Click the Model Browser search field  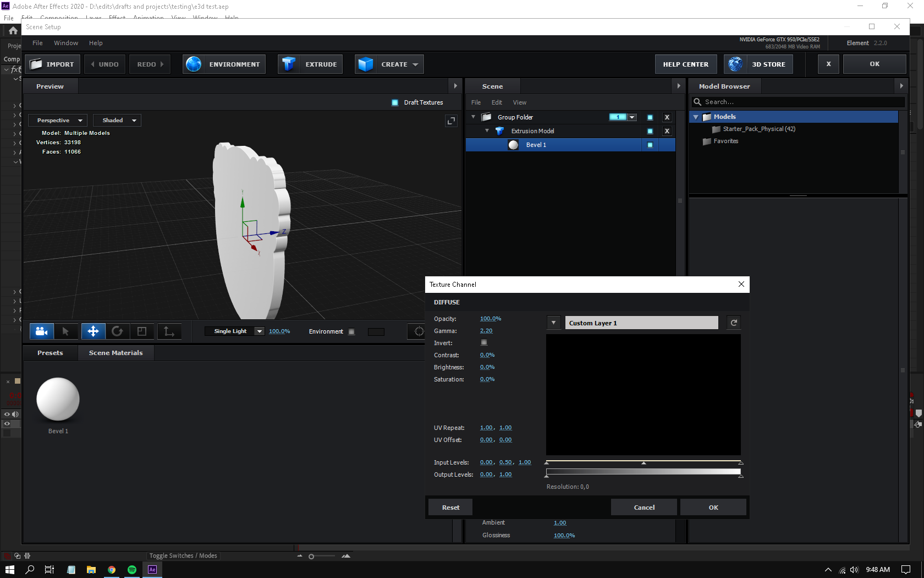point(798,102)
